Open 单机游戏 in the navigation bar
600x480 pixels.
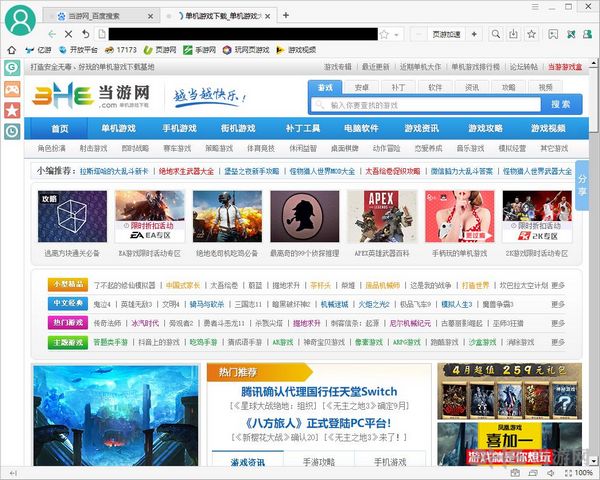point(118,128)
